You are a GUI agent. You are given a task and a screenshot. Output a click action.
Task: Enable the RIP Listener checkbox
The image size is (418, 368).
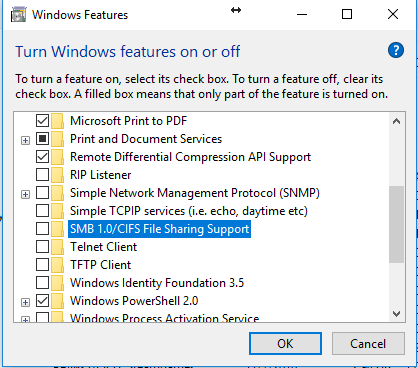(42, 175)
